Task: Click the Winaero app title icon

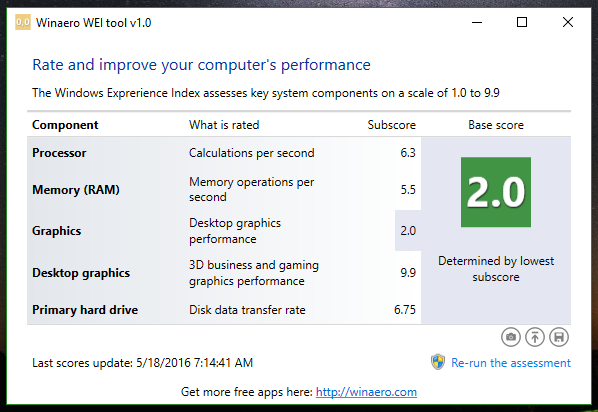Action: (23, 23)
